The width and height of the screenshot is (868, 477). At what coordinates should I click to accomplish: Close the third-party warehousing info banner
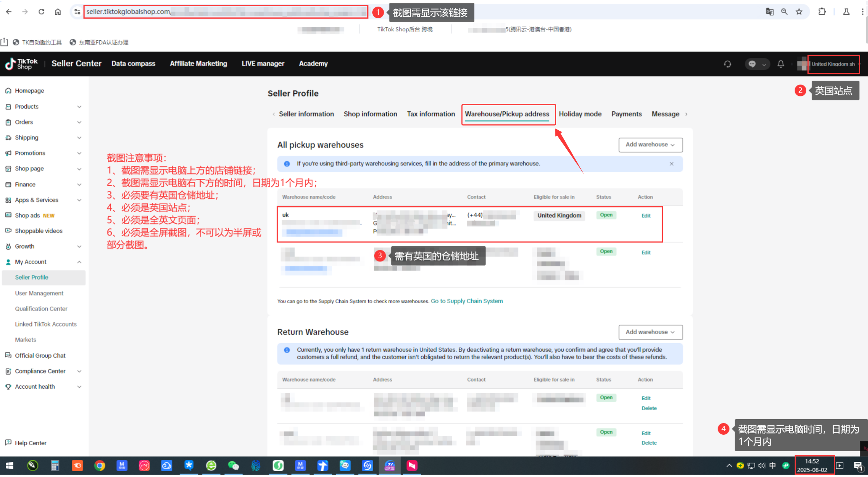(x=671, y=164)
